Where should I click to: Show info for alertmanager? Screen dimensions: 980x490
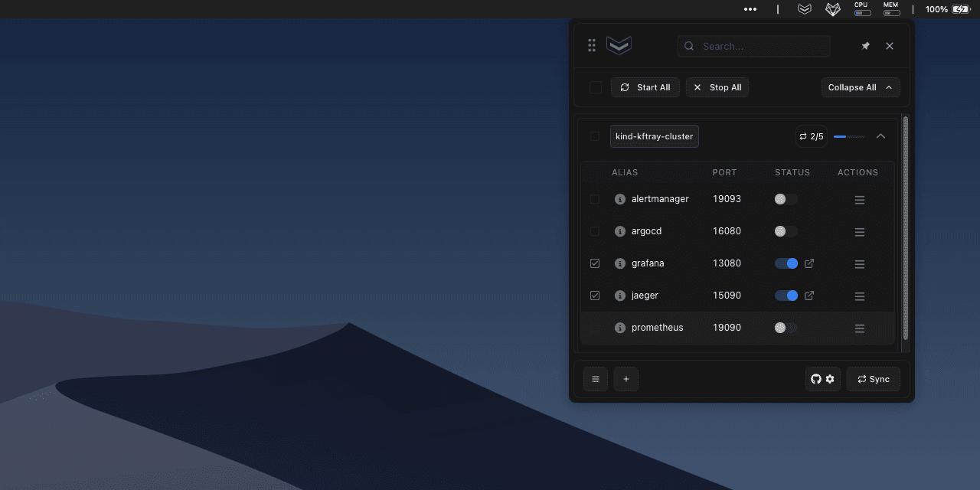620,199
